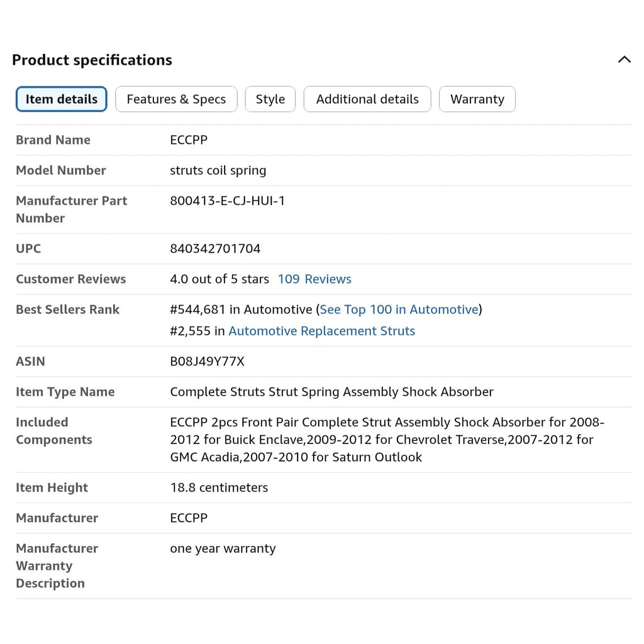644x644 pixels.
Task: Switch to the Features & Specs tab
Action: tap(176, 99)
